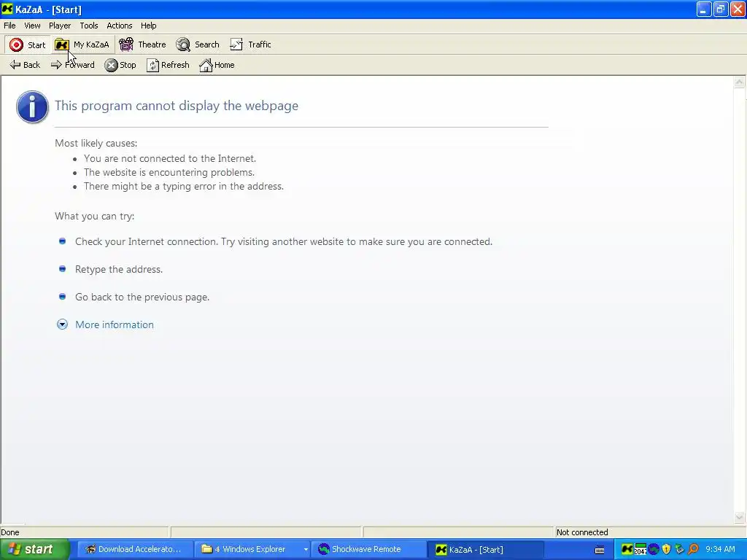Click the scrollbar down arrow
Screen dimensions: 747x560
coord(740,517)
